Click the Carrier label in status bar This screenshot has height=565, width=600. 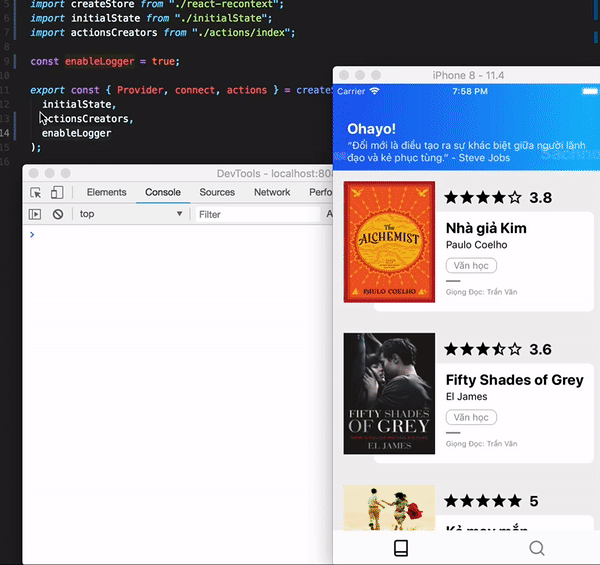pyautogui.click(x=351, y=91)
